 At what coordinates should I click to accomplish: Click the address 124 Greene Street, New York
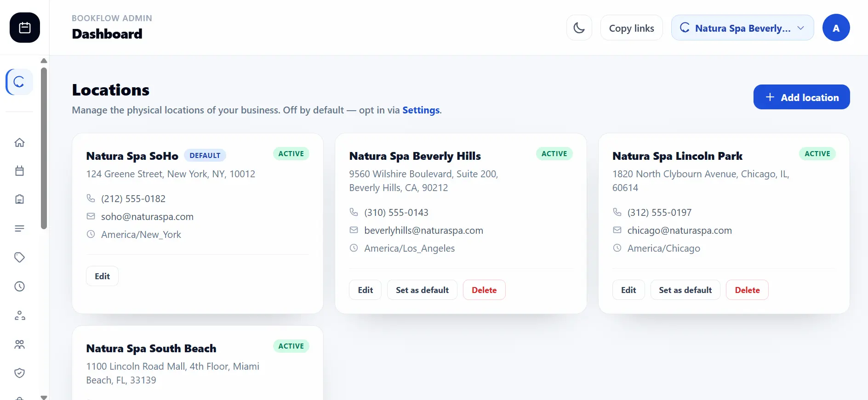pos(171,174)
